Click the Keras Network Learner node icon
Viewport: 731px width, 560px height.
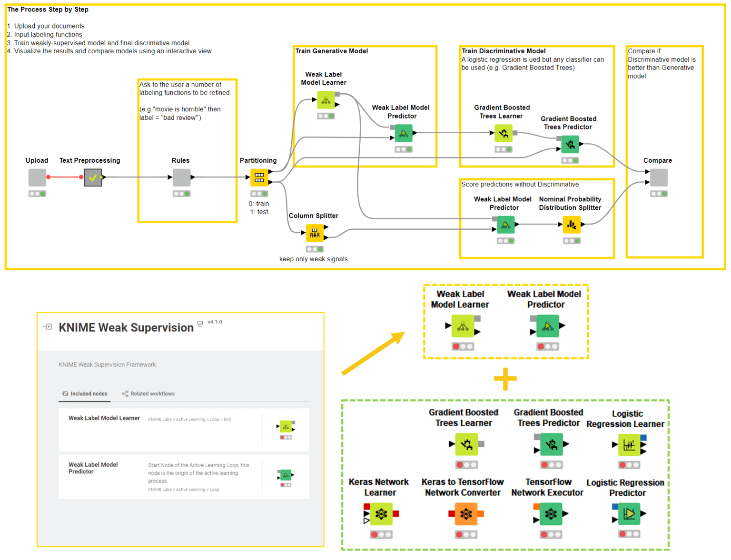381,514
